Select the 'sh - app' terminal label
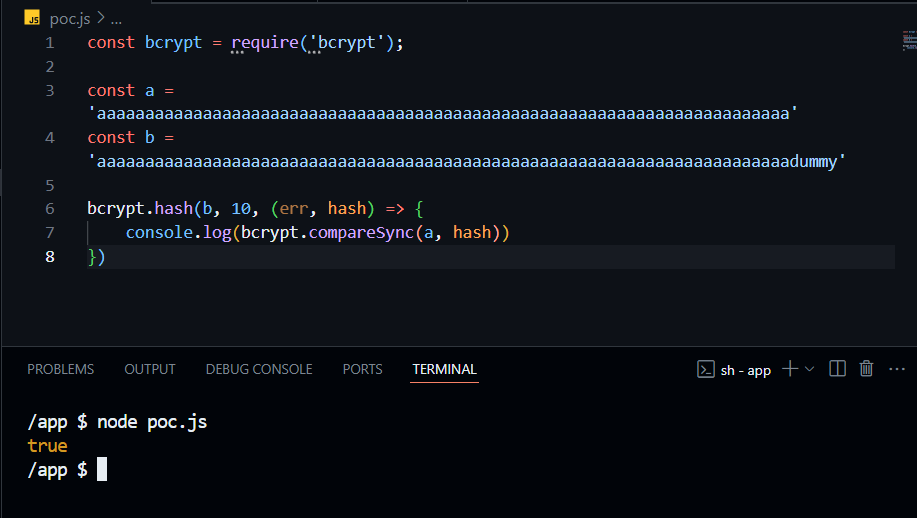 [x=746, y=370]
